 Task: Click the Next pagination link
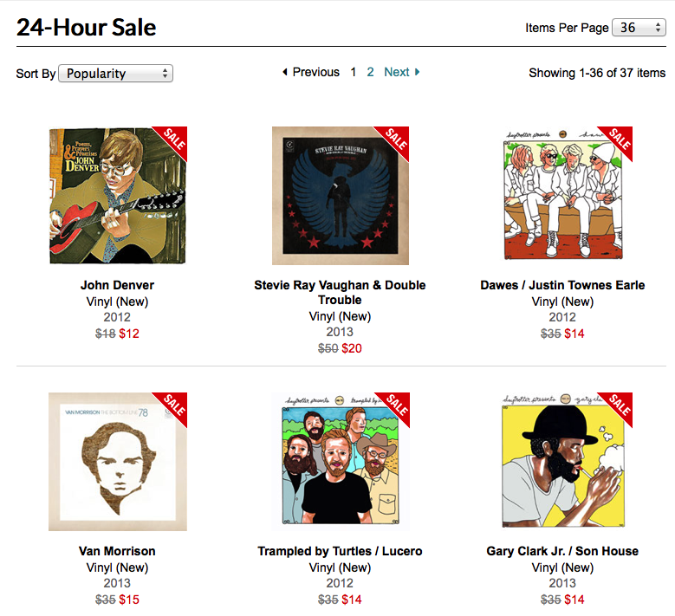click(x=397, y=72)
